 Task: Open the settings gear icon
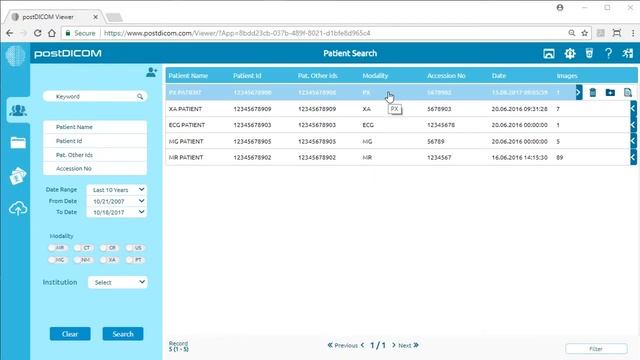[x=570, y=53]
